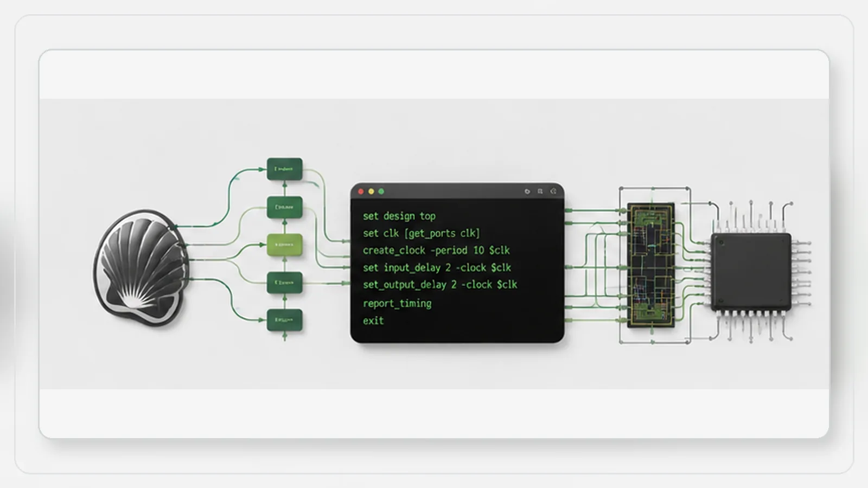This screenshot has width=868, height=488.
Task: Close the terminal with the red dot
Action: (x=361, y=191)
